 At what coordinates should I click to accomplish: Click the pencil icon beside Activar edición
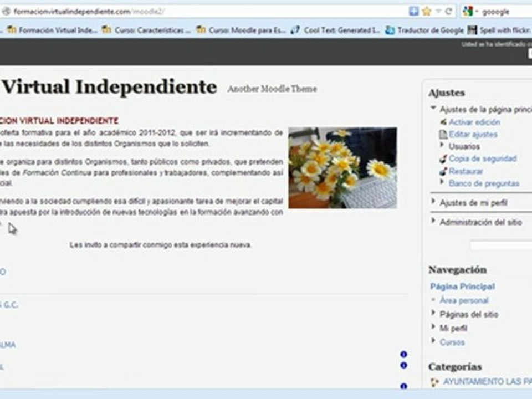[443, 122]
